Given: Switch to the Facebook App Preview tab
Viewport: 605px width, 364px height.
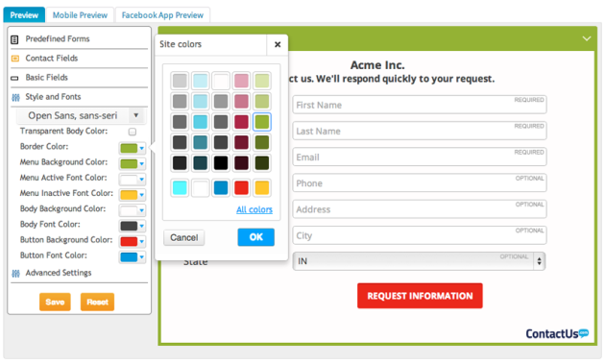Looking at the screenshot, I should 162,15.
